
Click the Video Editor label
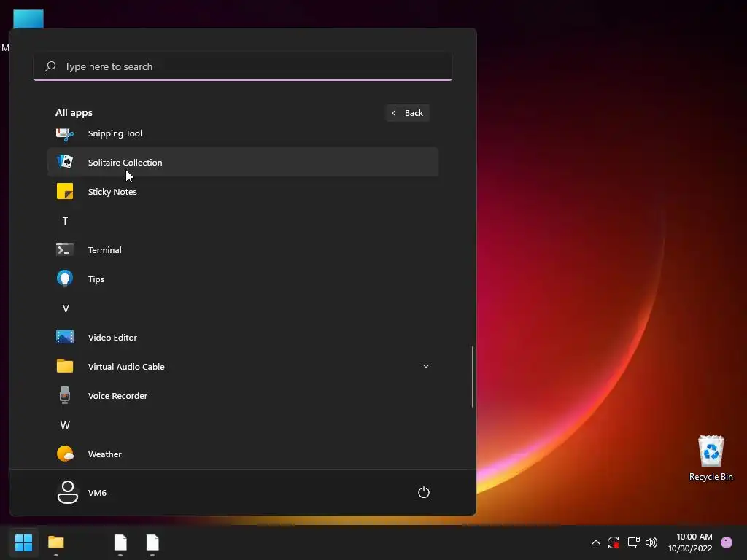click(112, 337)
